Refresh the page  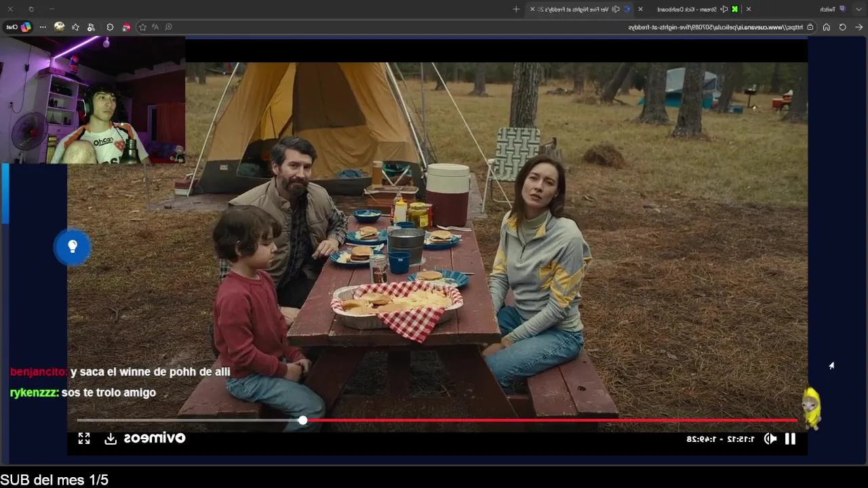click(x=842, y=27)
